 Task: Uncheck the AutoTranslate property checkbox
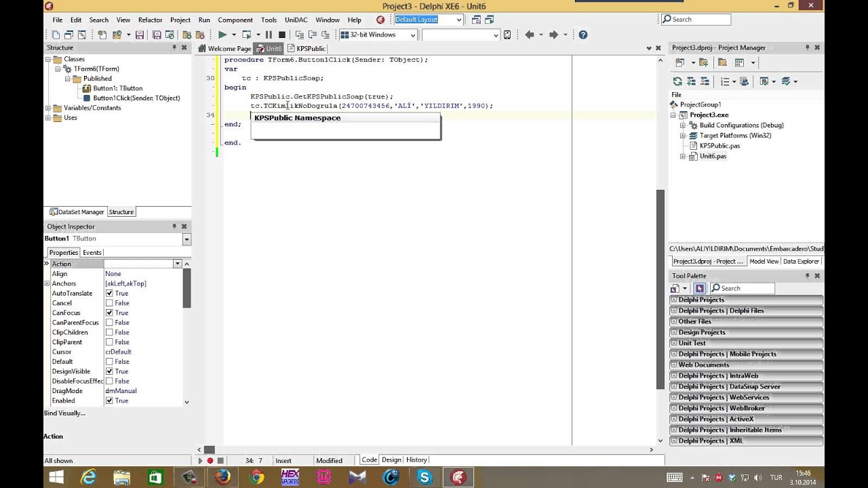pos(109,293)
